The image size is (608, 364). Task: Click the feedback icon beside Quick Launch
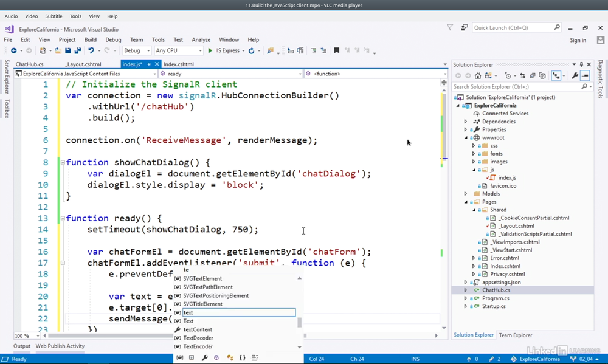point(465,27)
